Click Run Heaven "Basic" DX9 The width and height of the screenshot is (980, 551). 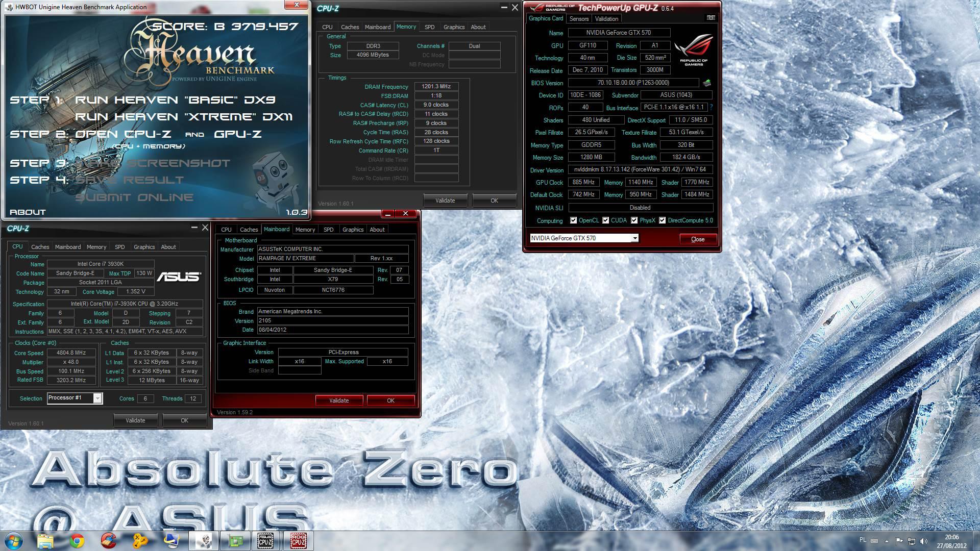point(175,100)
